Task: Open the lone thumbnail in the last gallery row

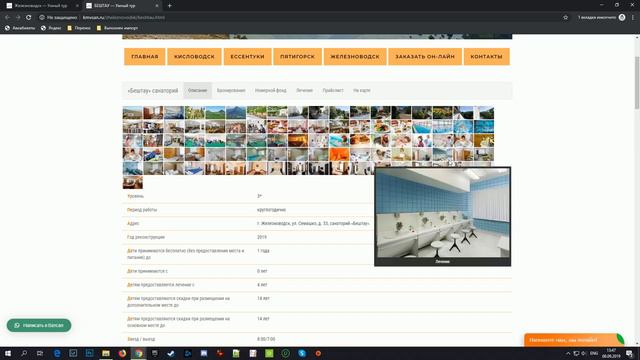Action: point(133,182)
